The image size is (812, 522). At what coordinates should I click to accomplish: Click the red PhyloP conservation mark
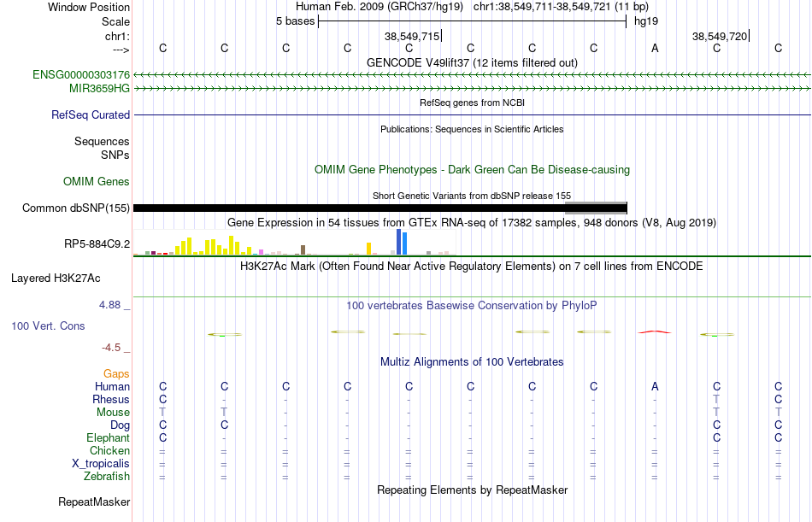click(x=655, y=332)
